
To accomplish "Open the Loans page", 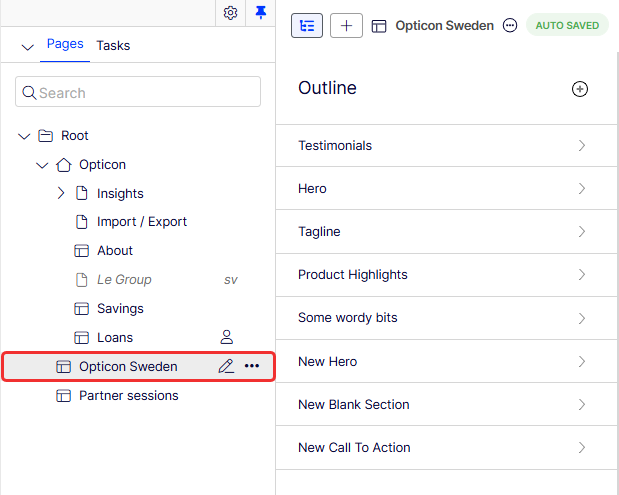I will coord(115,338).
